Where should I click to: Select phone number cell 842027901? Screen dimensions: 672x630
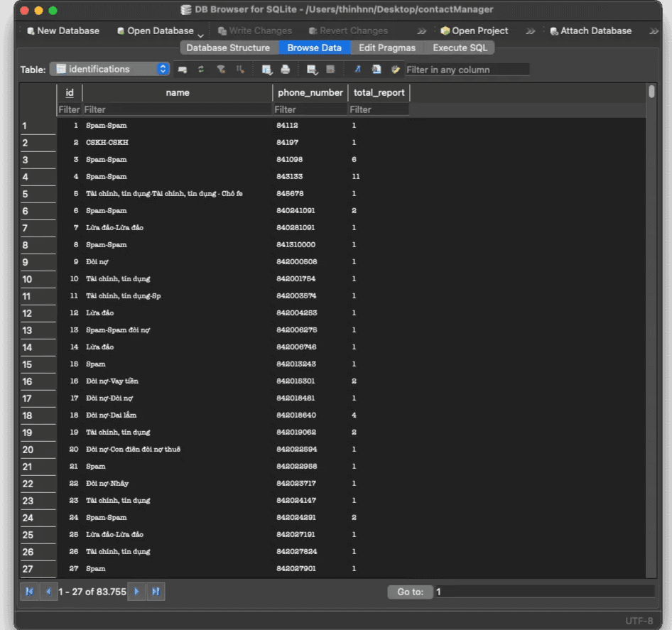point(310,569)
